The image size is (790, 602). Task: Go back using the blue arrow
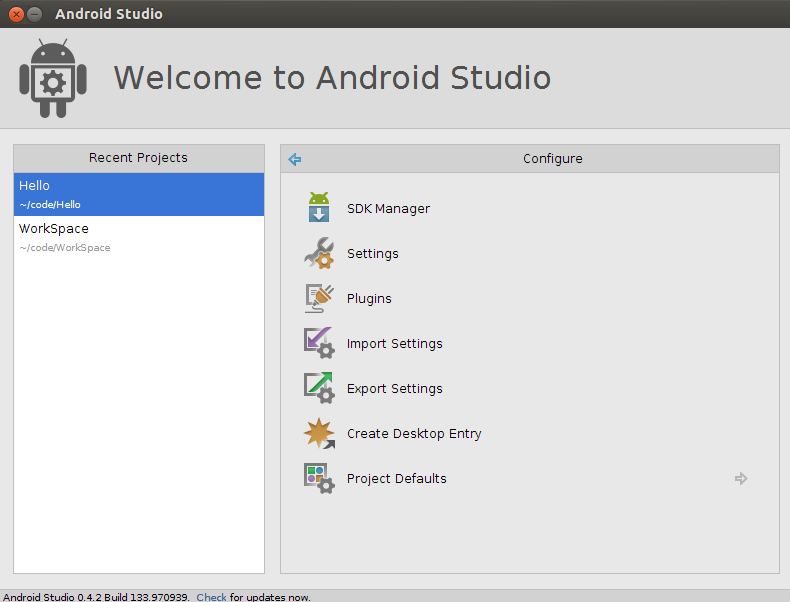pyautogui.click(x=295, y=159)
